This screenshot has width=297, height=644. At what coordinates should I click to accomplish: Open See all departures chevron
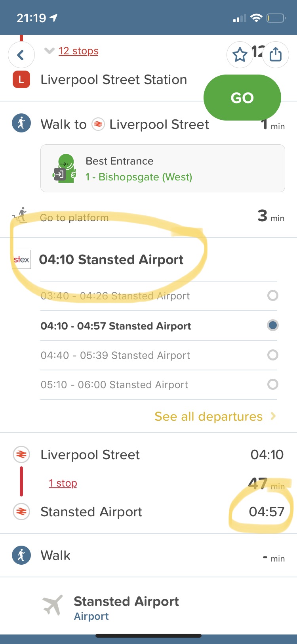coord(273,416)
